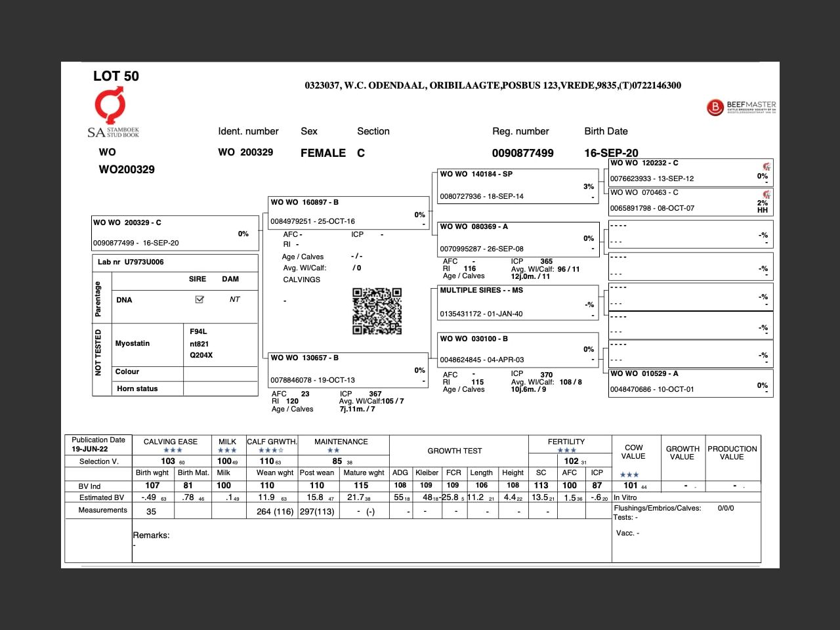Click the Calving Ease star rating
This screenshot has width=840, height=630.
pyautogui.click(x=173, y=450)
